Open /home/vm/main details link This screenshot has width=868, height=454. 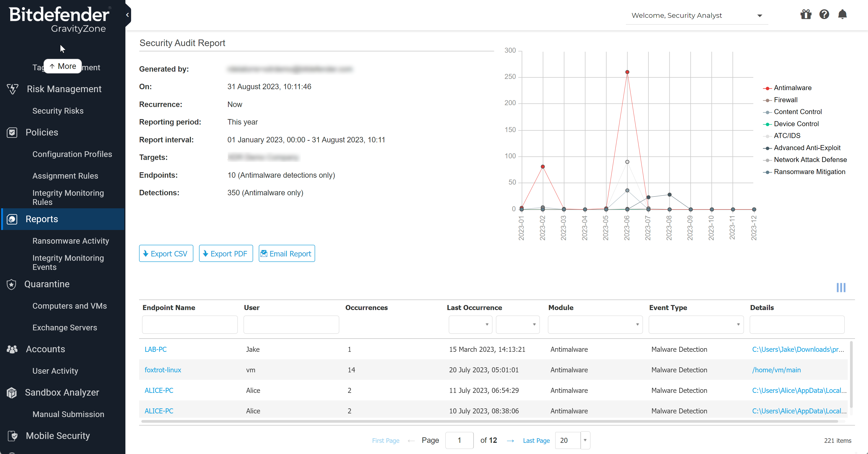776,370
